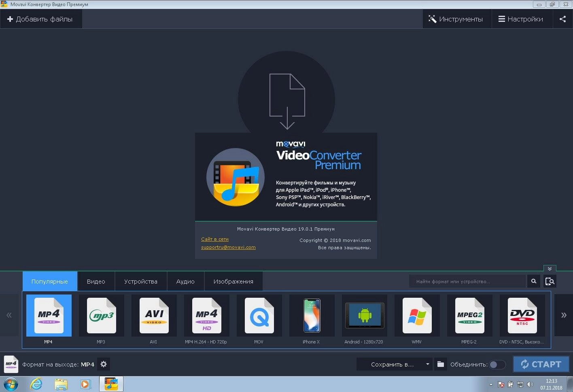The width and height of the screenshot is (573, 392).
Task: Click Movavi Converter taskbar icon
Action: [111, 384]
